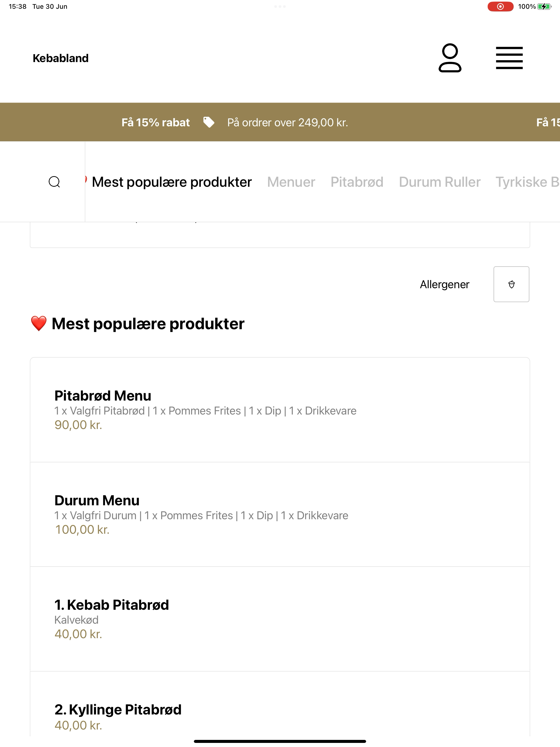Click 'På ordrer over 249,00 kr.' text

pos(288,122)
